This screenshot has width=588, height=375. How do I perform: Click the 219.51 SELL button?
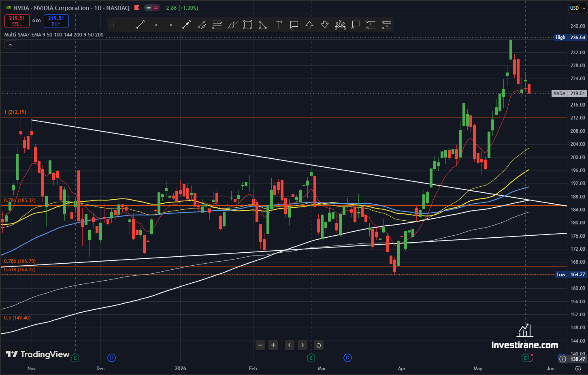pos(17,21)
